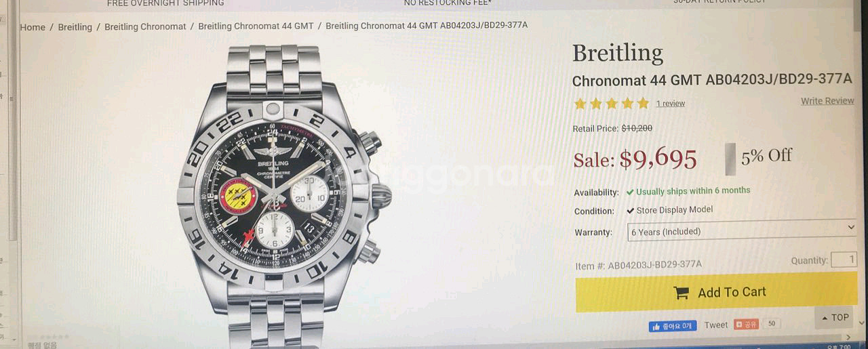The height and width of the screenshot is (349, 868).
Task: Open the Breitling breadcrumb link
Action: tap(75, 27)
